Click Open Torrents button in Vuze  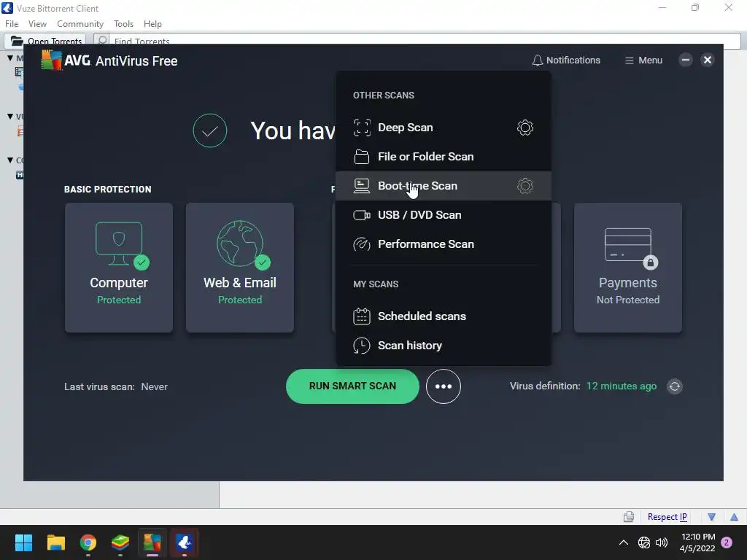[x=45, y=40]
